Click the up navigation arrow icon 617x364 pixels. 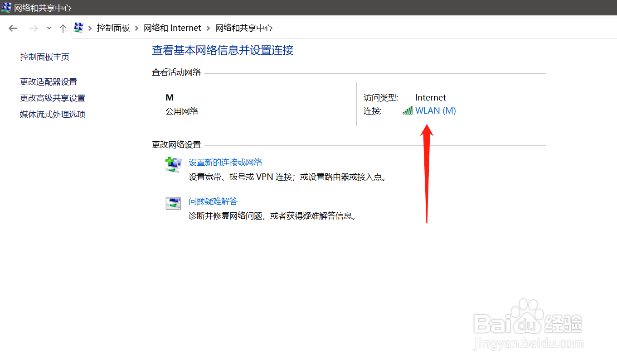coord(63,28)
